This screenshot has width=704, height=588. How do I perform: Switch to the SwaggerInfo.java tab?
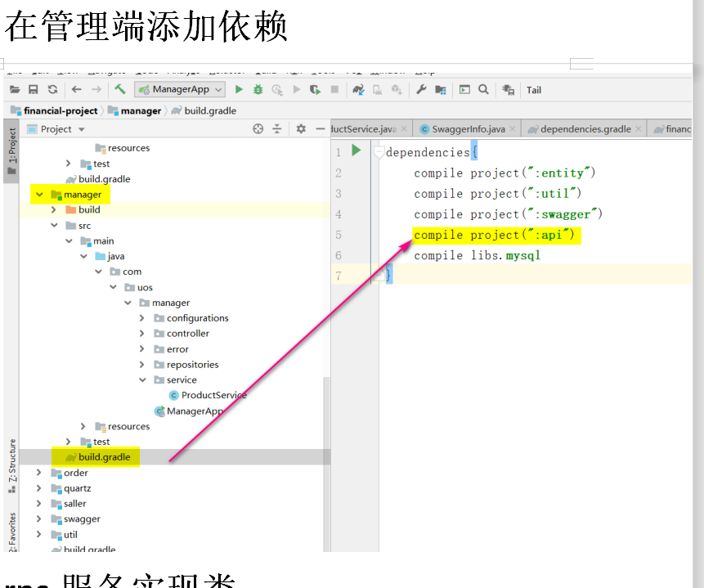(x=466, y=128)
